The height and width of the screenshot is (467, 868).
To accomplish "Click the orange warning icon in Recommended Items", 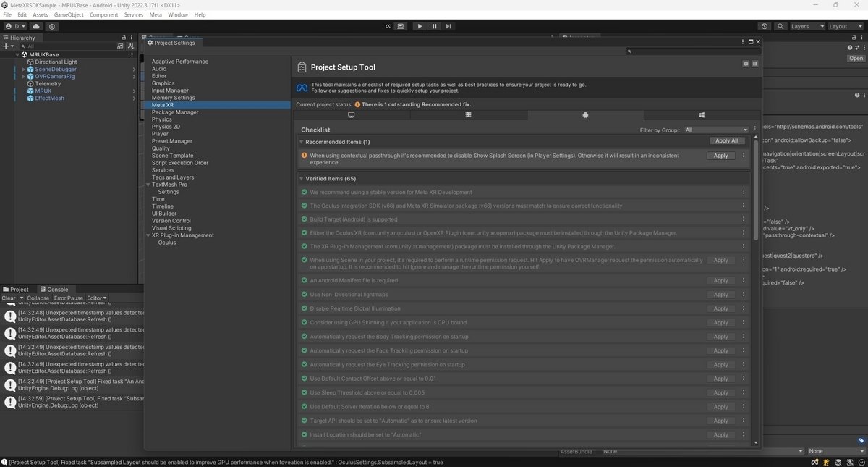I will [305, 156].
